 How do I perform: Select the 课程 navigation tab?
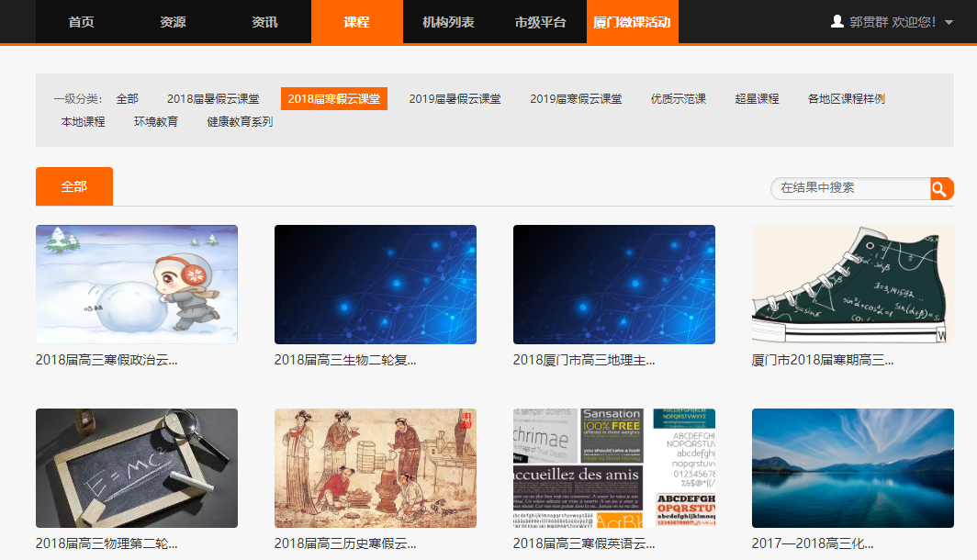coord(357,22)
